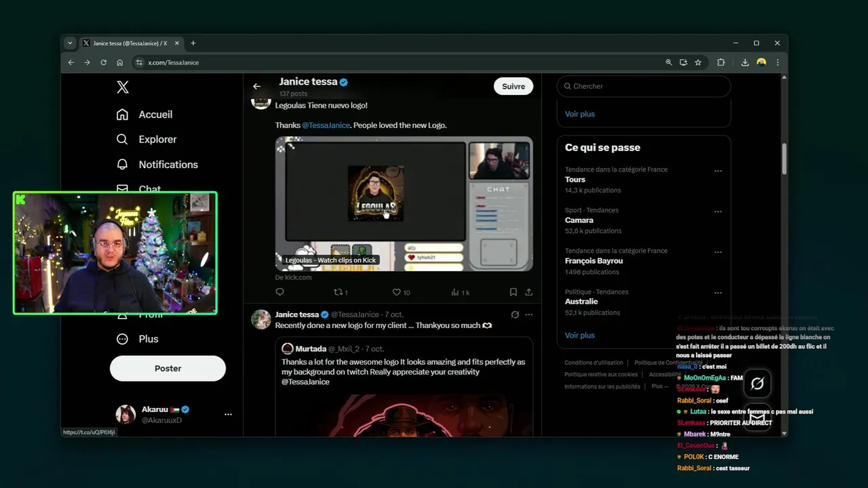Open account menu dots beside Akaruu

pyautogui.click(x=228, y=414)
